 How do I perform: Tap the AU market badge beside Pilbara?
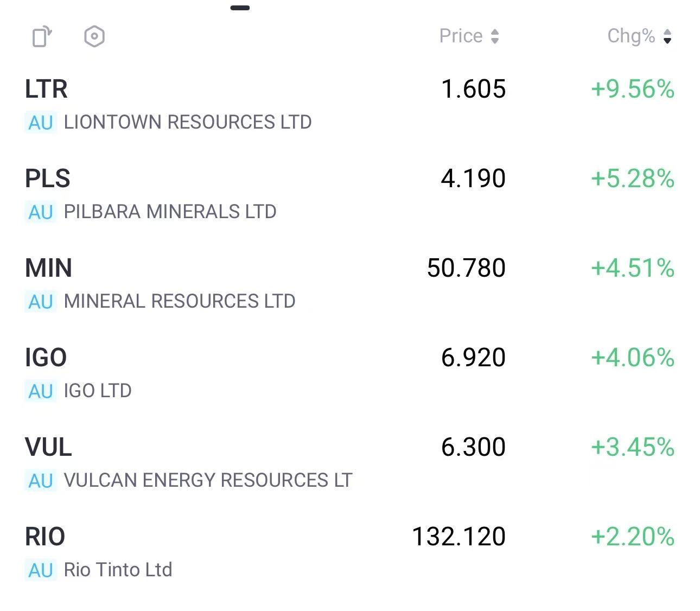tap(41, 212)
